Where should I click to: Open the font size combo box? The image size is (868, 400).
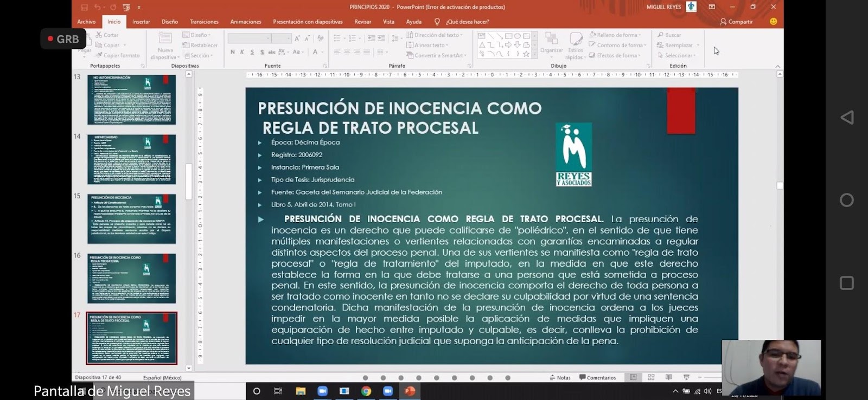[x=282, y=38]
